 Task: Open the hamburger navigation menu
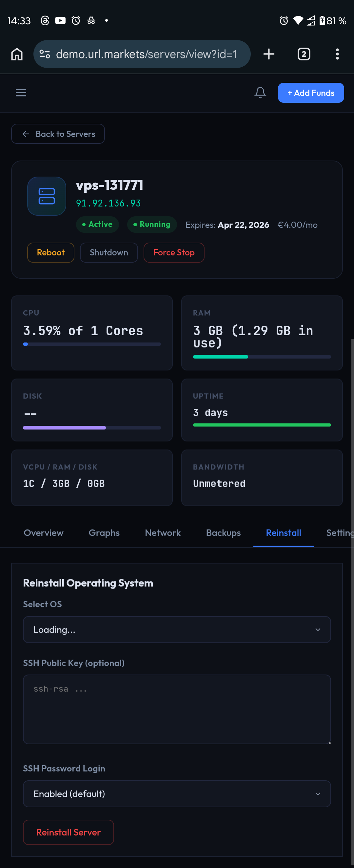click(x=21, y=93)
